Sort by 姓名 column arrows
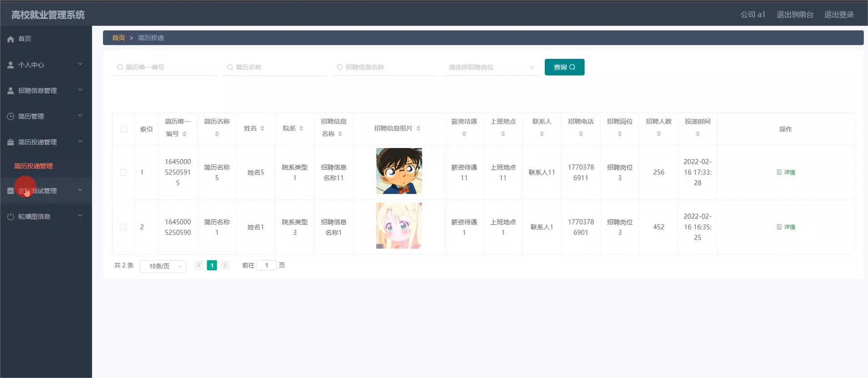Screen dimensions: 868x378 tap(262, 129)
